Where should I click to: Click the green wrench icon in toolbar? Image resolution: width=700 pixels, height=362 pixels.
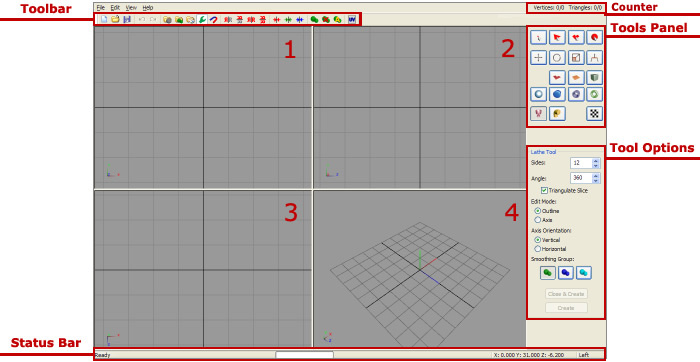point(202,20)
